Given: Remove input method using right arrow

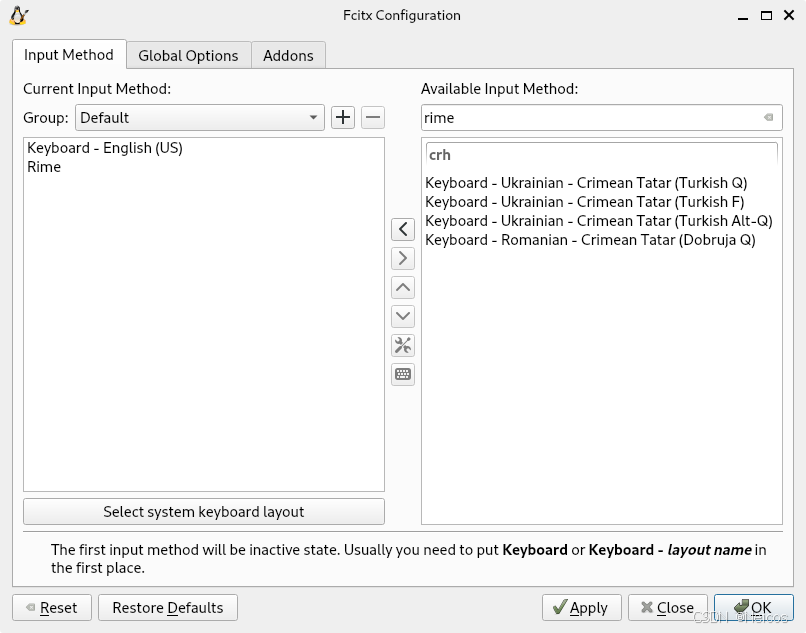Looking at the screenshot, I should pos(402,258).
